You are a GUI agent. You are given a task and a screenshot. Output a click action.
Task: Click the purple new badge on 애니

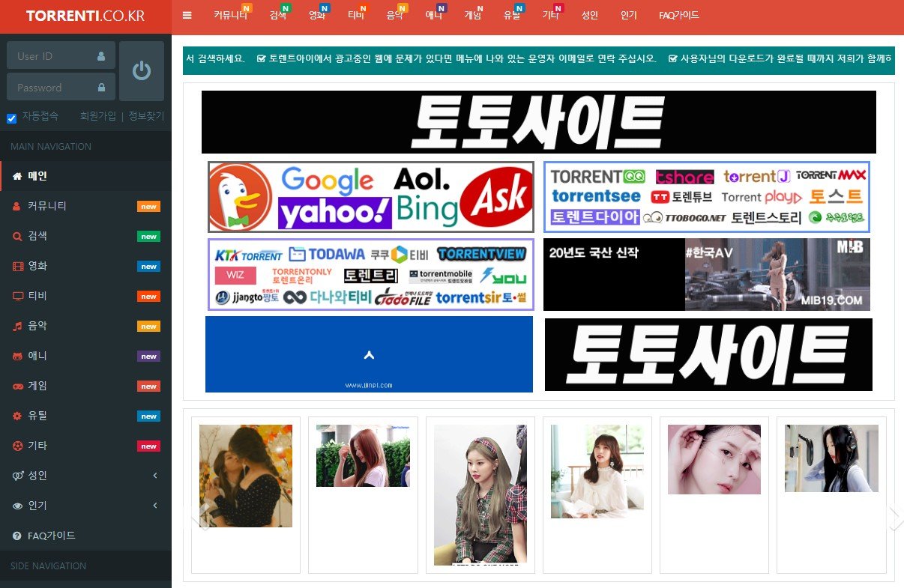tap(149, 357)
